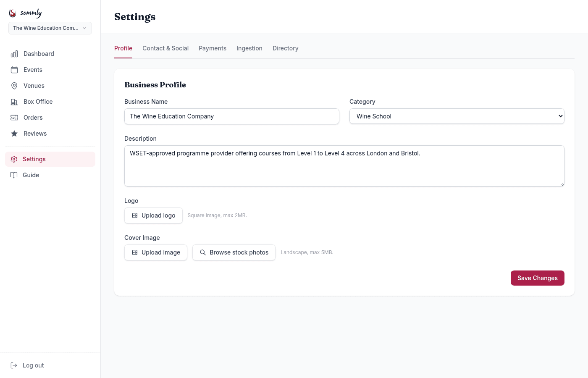Click the Box Office building icon
The image size is (588, 378).
(x=14, y=102)
